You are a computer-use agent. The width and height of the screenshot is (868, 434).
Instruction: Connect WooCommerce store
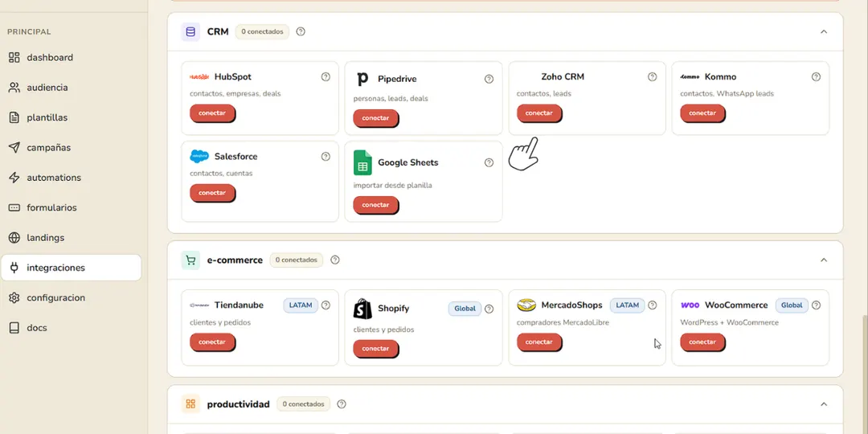(x=702, y=342)
